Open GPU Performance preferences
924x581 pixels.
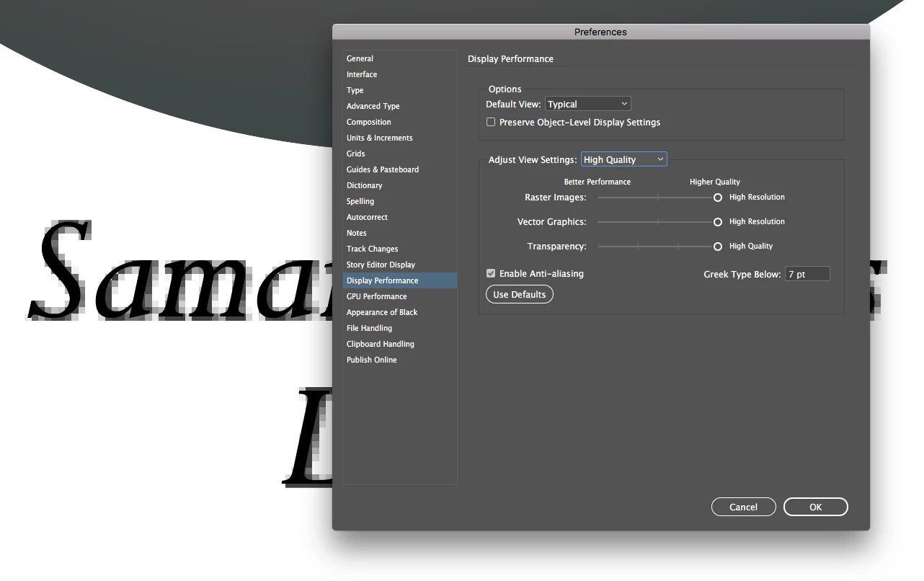400,296
